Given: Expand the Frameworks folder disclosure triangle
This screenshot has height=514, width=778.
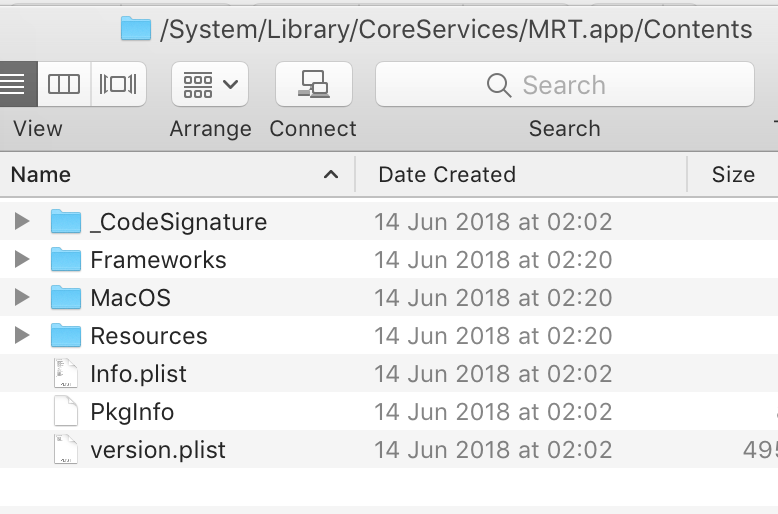Looking at the screenshot, I should (x=22, y=260).
